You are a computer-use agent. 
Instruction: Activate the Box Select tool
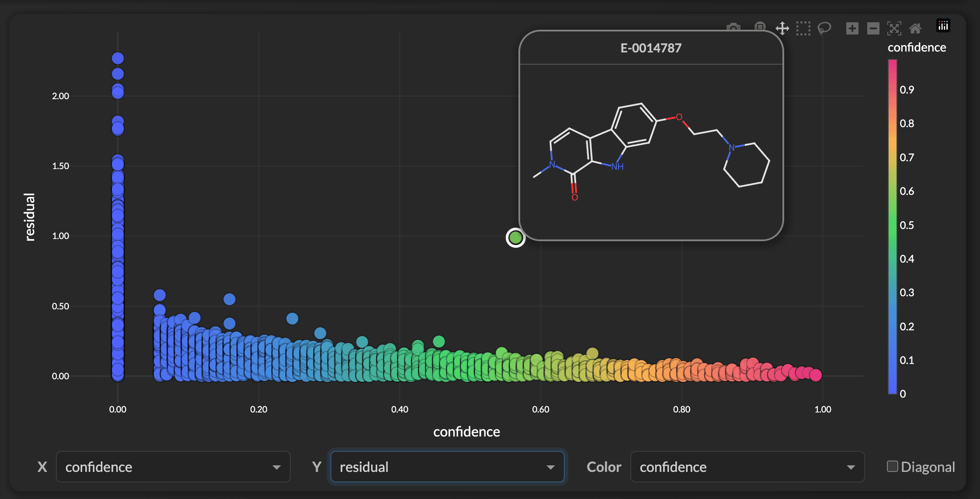[x=803, y=29]
